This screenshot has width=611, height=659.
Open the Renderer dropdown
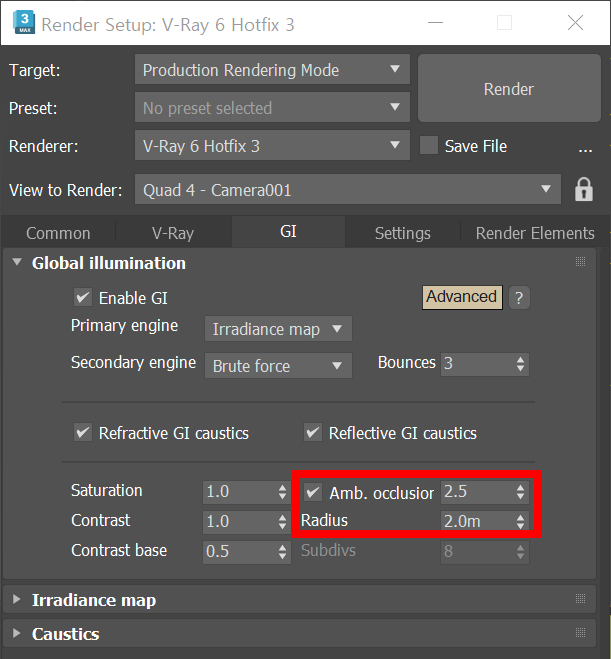point(272,145)
